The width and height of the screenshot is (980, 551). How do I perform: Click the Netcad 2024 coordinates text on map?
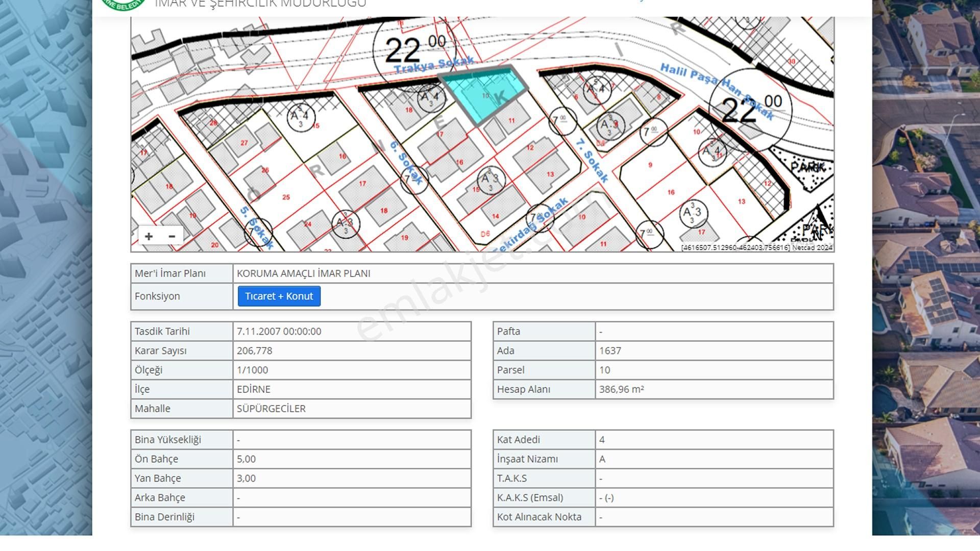tap(756, 247)
